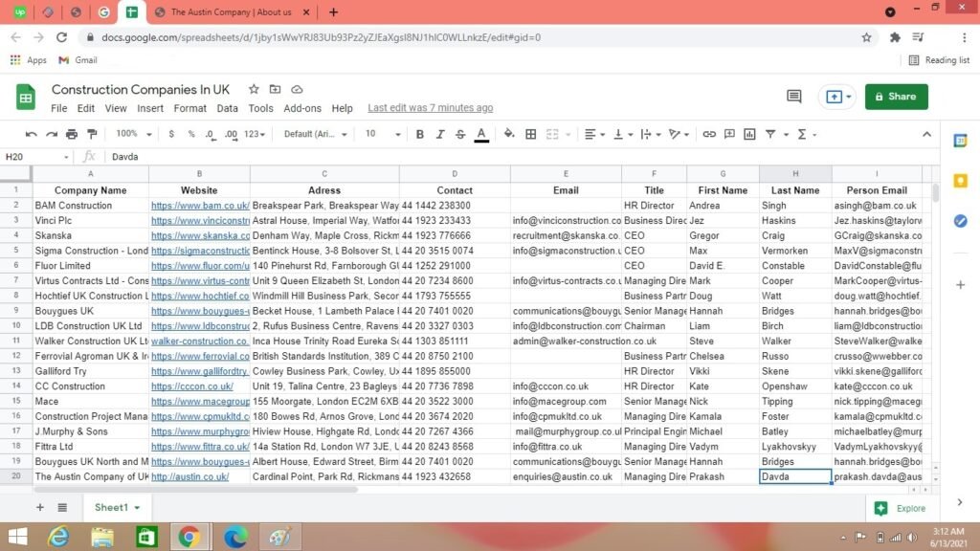
Task: Open Google Calendar side panel
Action: 961,142
